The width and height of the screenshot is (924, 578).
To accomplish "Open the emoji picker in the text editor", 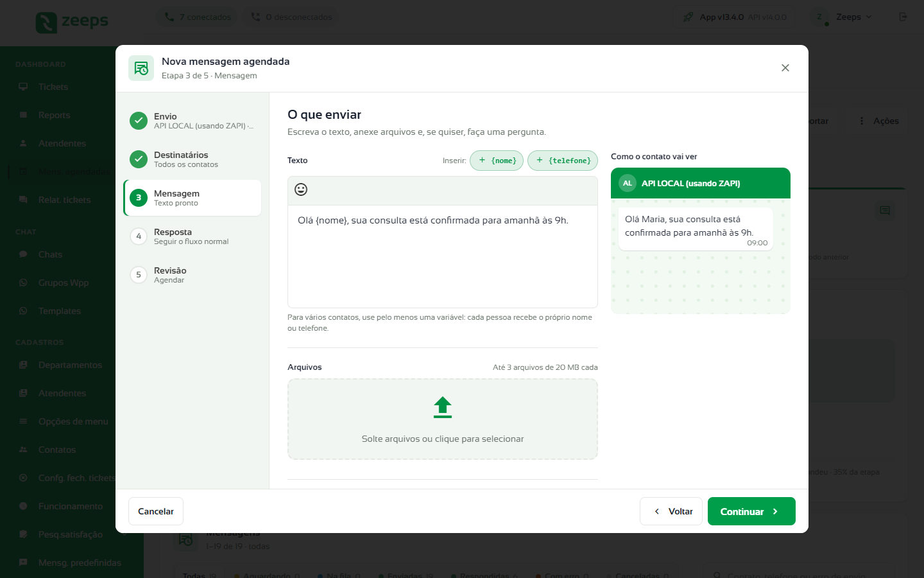I will tap(301, 189).
